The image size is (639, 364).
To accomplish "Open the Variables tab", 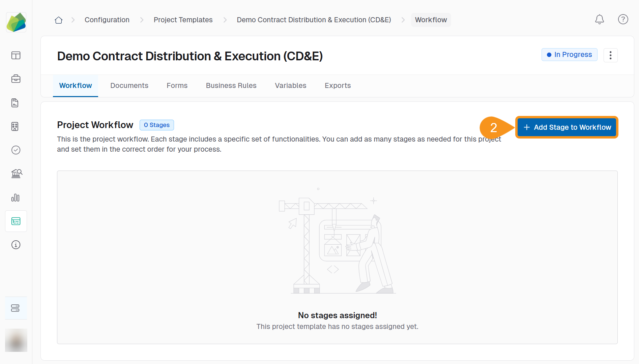I will (x=290, y=86).
